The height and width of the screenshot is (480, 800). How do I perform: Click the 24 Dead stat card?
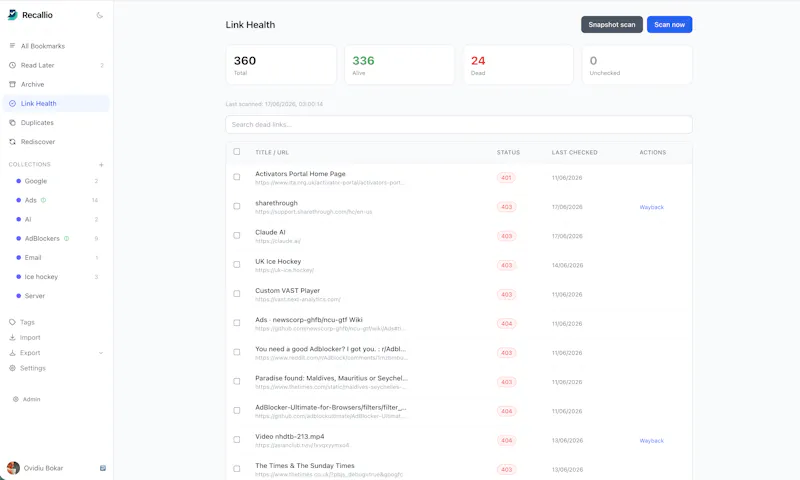(518, 65)
